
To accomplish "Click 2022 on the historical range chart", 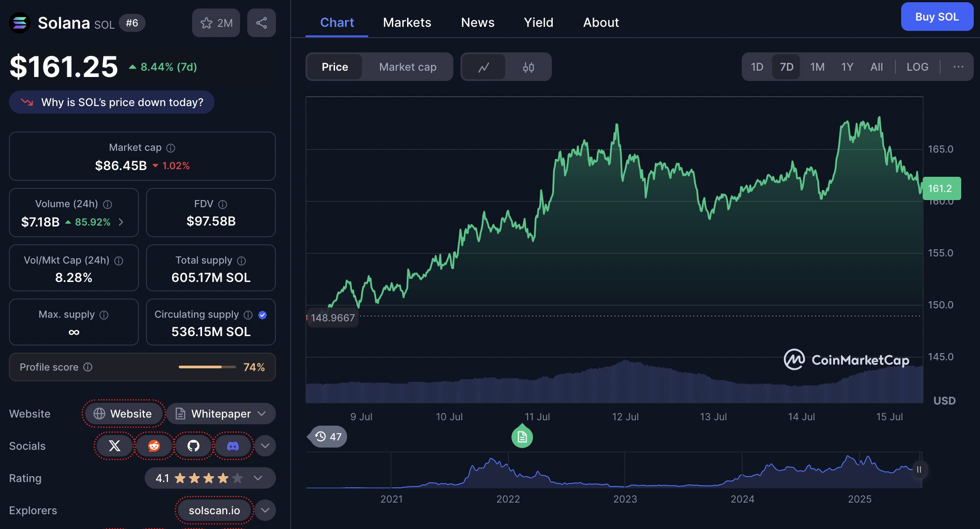I will coord(508,499).
